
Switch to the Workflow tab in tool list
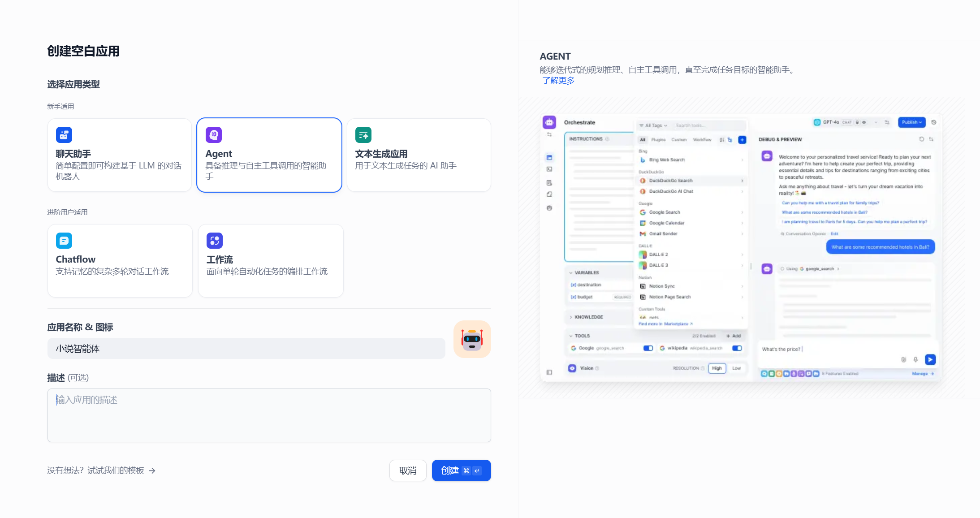702,140
